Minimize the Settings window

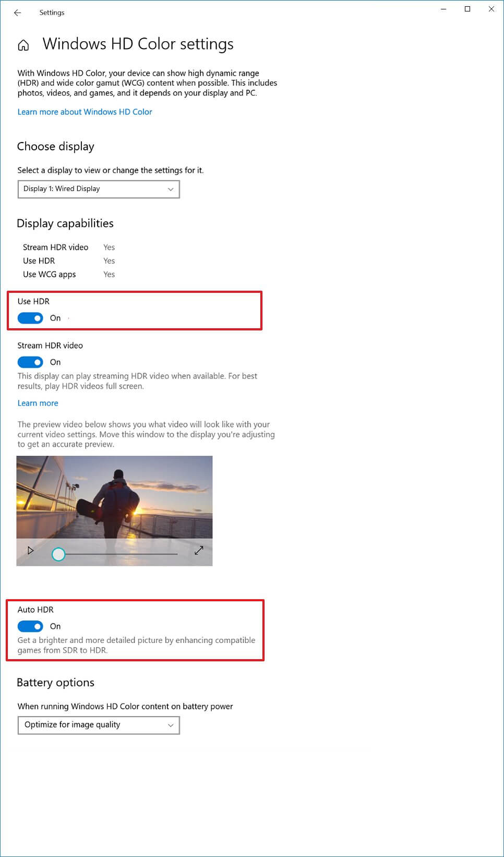tap(443, 9)
